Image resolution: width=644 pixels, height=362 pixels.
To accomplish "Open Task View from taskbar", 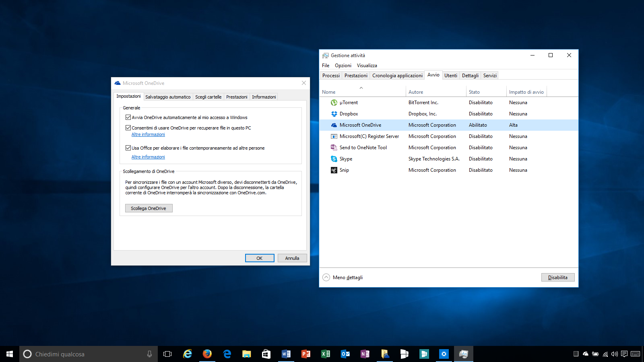I will pos(167,354).
